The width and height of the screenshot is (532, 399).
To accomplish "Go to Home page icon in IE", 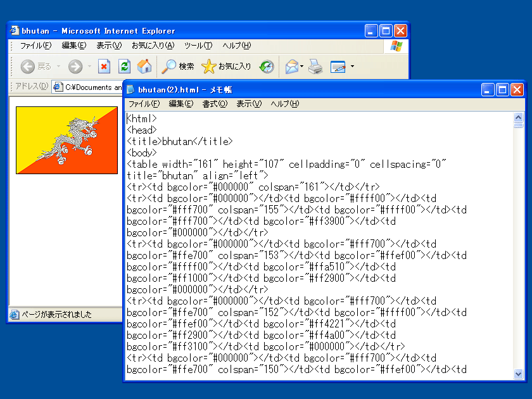I will click(x=144, y=66).
